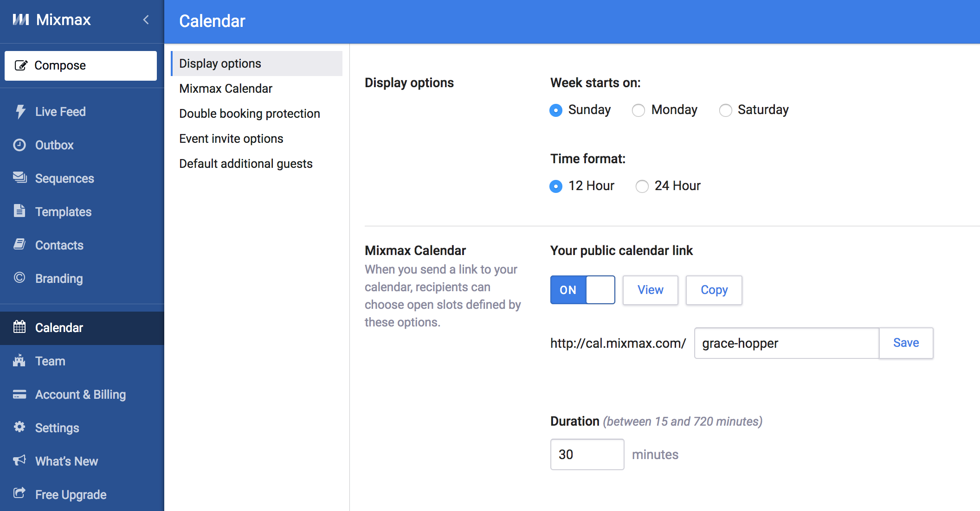
Task: Click the Live Feed lightning bolt icon
Action: point(20,111)
